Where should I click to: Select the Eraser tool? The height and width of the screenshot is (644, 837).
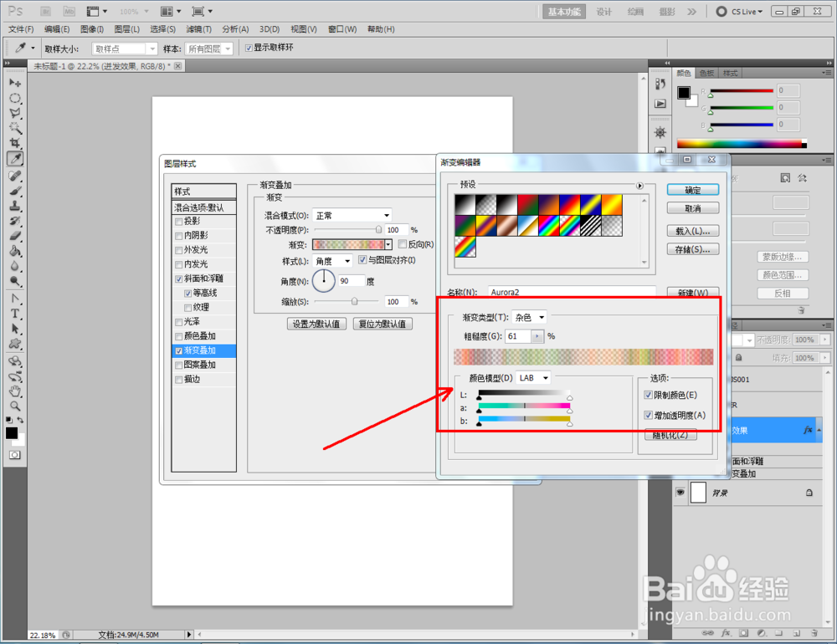pos(15,236)
